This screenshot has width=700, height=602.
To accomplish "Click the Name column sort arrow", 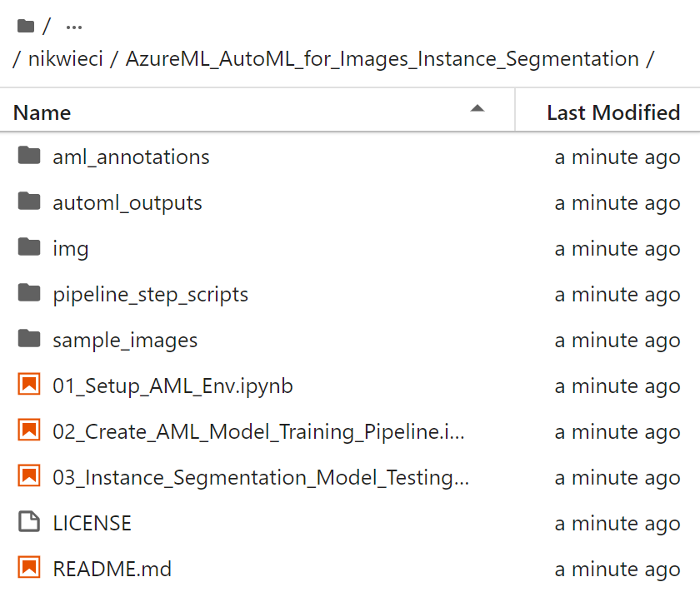I will click(477, 108).
